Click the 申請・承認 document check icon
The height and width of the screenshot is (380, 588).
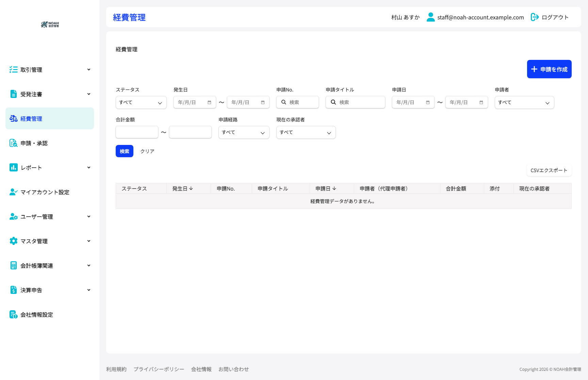point(14,143)
